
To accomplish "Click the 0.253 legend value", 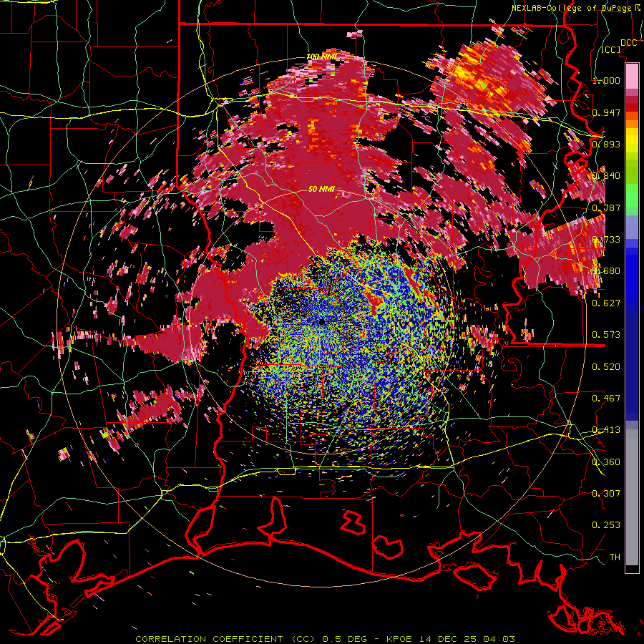I will [x=606, y=525].
